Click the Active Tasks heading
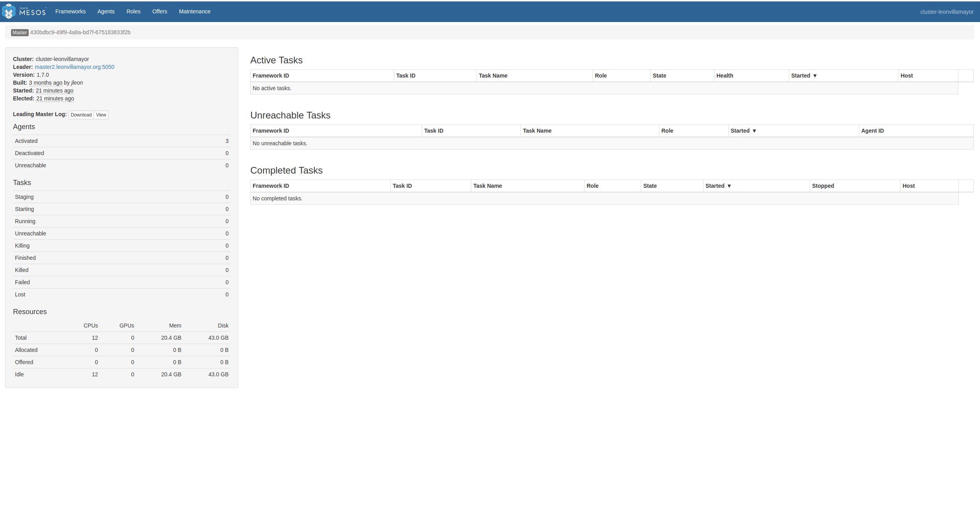Screen dimensions: 980x507 [276, 60]
